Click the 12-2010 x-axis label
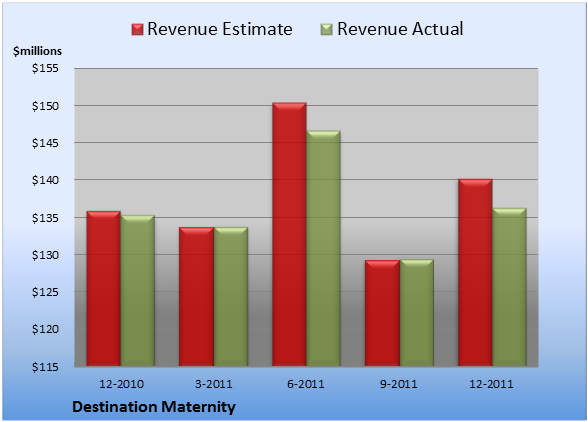Viewport: 588px width, 422px height. (x=121, y=384)
